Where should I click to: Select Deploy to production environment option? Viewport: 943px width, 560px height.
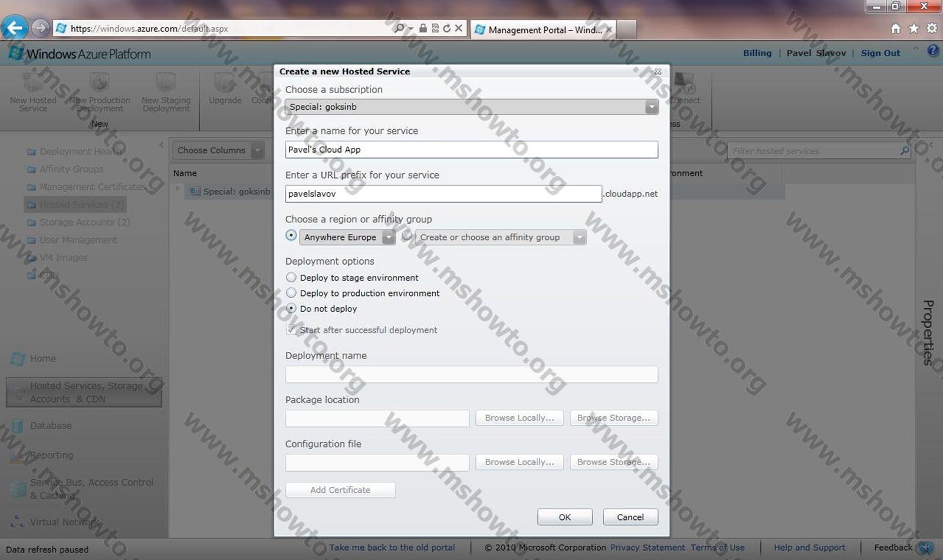point(291,292)
